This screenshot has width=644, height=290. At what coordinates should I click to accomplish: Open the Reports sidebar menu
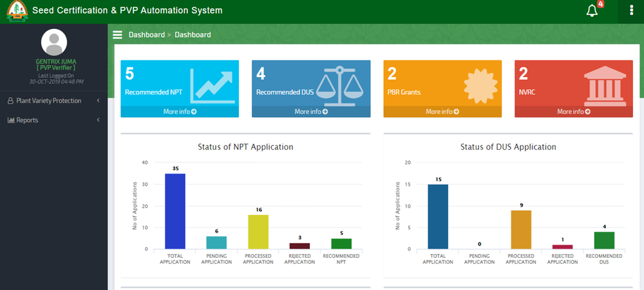(54, 120)
